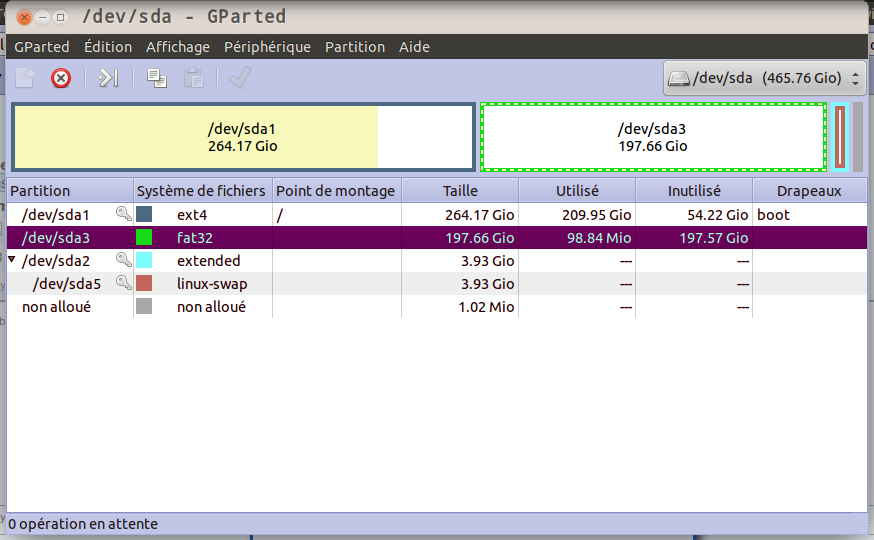Click the Utilisé column header
Viewport: 874px width, 540px height.
pos(577,191)
